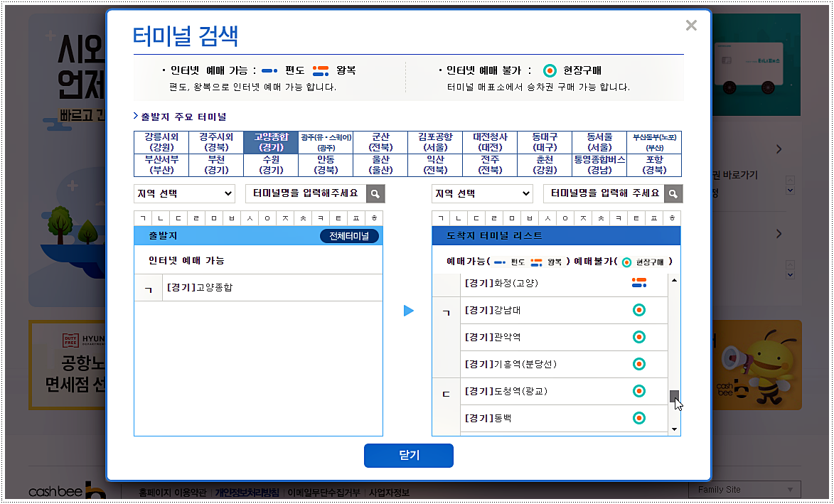
Task: Select 고양종합(경기) terminal
Action: (271, 142)
